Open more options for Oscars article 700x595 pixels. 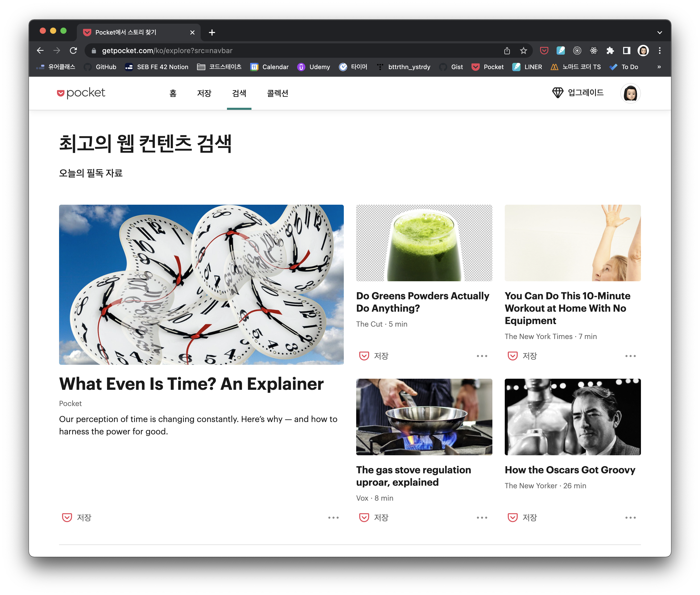(x=630, y=517)
